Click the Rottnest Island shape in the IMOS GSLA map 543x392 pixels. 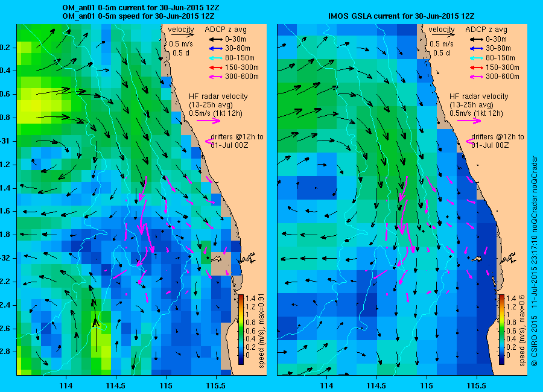tap(478, 259)
